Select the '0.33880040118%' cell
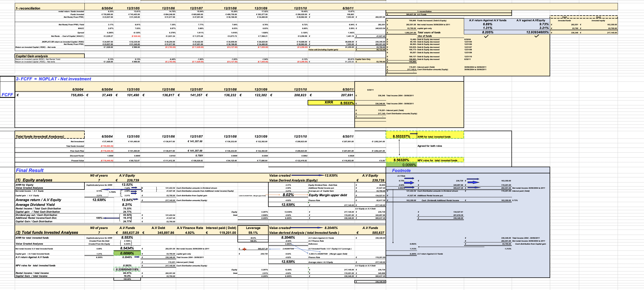Screen dimensions: 644x290 tap(127, 270)
